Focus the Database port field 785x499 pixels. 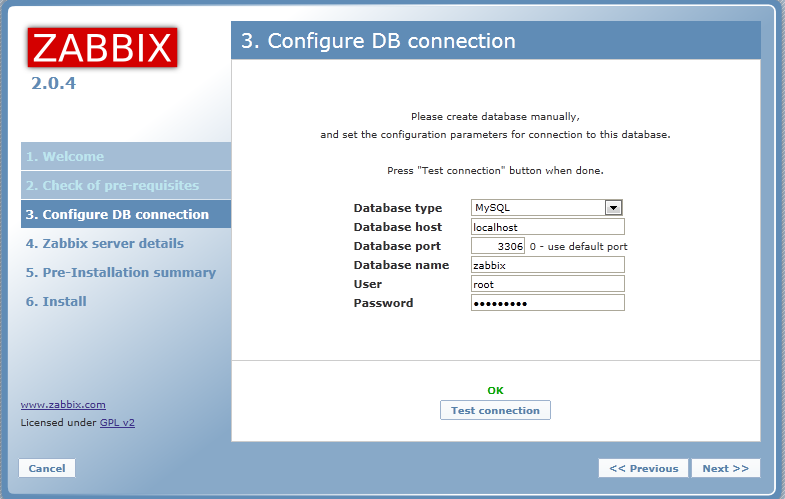[498, 246]
